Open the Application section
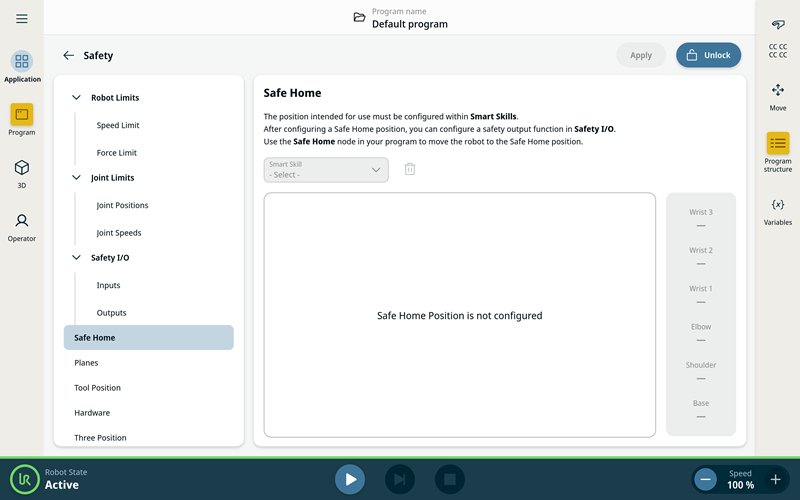 pos(22,67)
